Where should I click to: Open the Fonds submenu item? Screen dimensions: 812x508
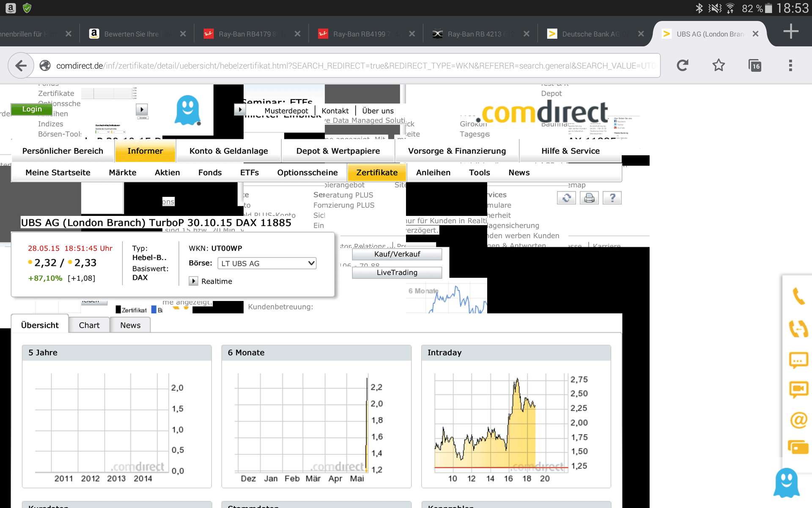[210, 173]
